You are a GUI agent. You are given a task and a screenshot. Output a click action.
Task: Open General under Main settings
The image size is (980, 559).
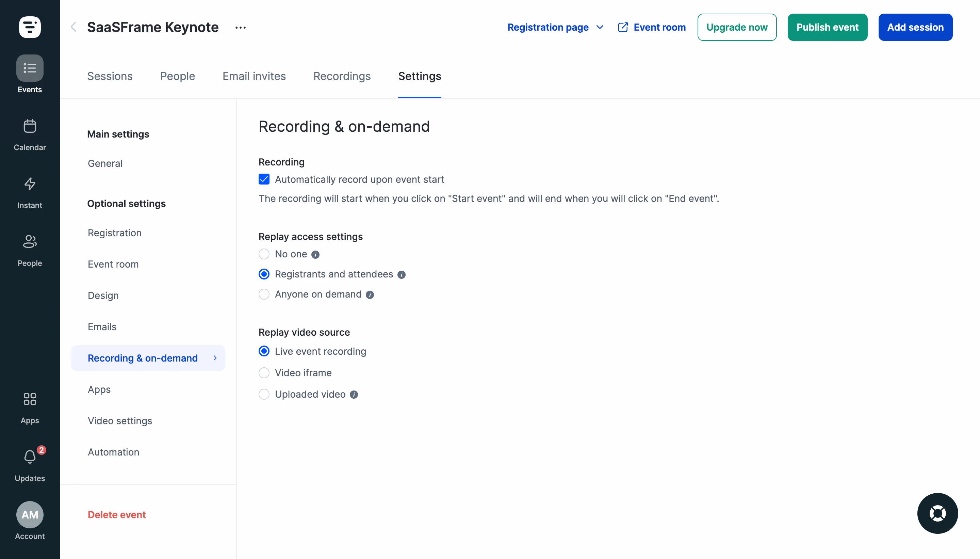[x=105, y=163]
